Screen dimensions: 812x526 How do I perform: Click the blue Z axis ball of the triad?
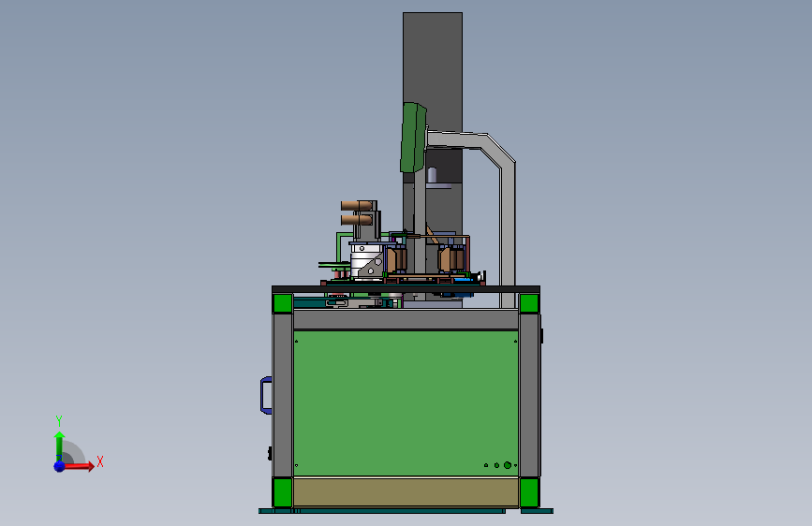[x=60, y=466]
